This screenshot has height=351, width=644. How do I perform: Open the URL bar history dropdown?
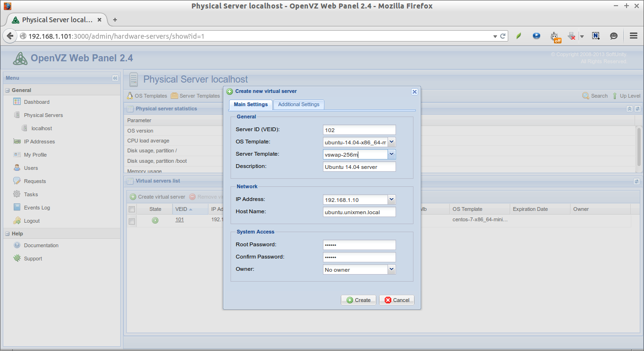pos(495,36)
